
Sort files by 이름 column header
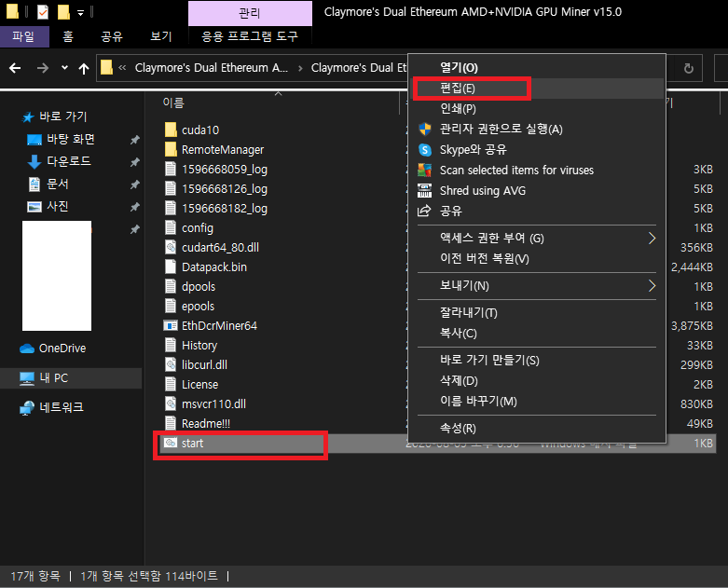[173, 103]
